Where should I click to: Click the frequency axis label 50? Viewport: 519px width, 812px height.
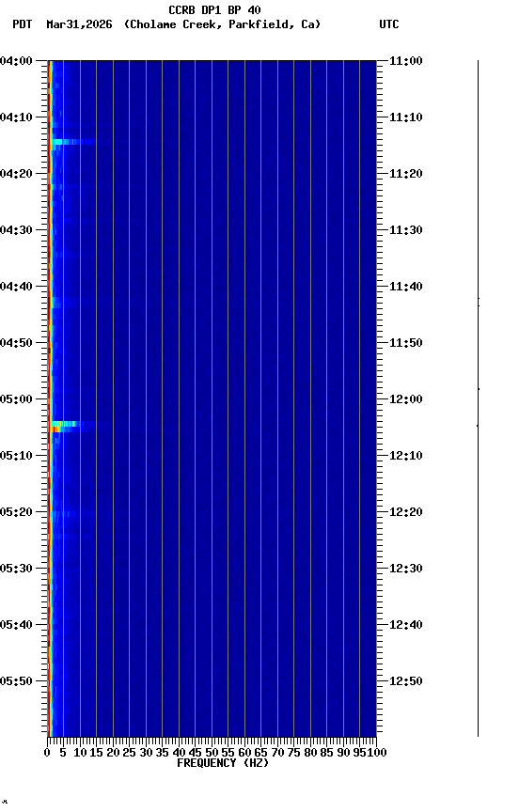pyautogui.click(x=212, y=753)
